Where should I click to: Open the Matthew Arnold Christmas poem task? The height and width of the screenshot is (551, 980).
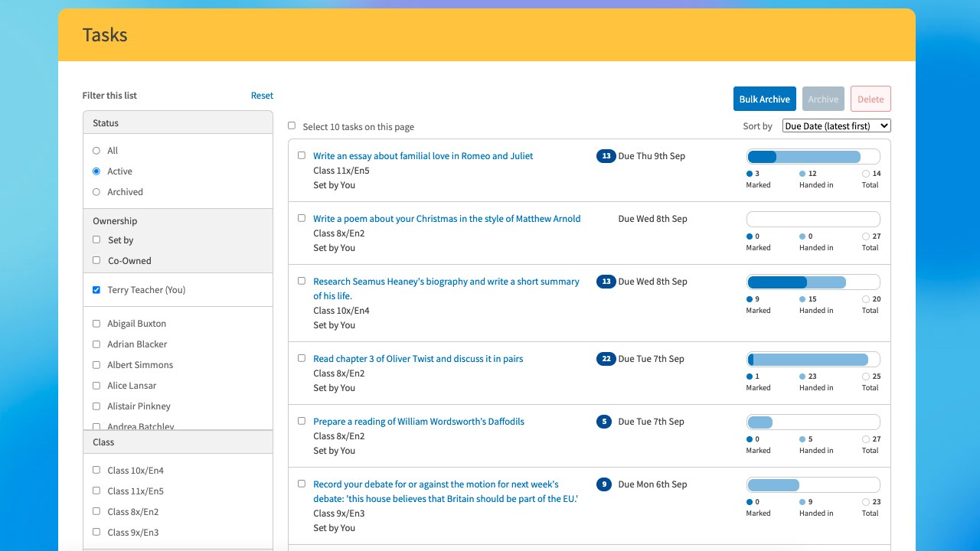[x=446, y=219]
